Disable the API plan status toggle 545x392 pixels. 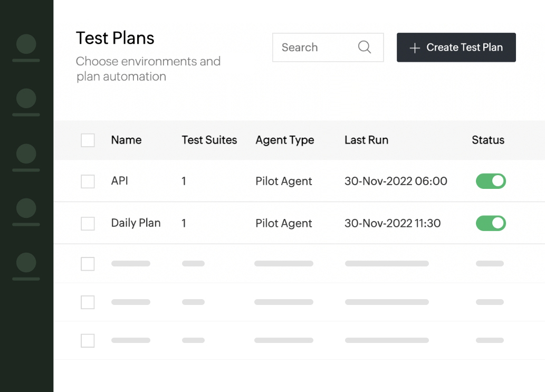click(491, 181)
